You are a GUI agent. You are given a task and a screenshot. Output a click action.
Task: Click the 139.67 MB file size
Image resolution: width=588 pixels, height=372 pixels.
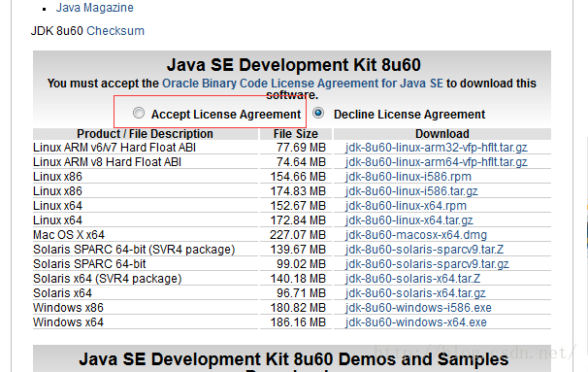[298, 250]
